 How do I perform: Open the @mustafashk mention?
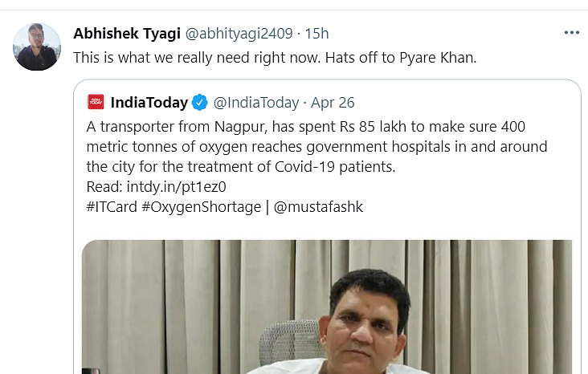pos(318,207)
